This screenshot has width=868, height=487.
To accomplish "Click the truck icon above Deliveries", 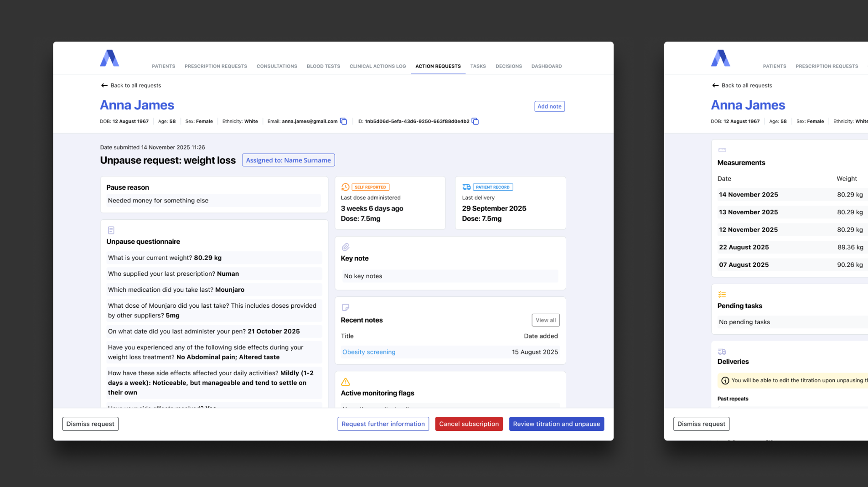I will (x=722, y=352).
